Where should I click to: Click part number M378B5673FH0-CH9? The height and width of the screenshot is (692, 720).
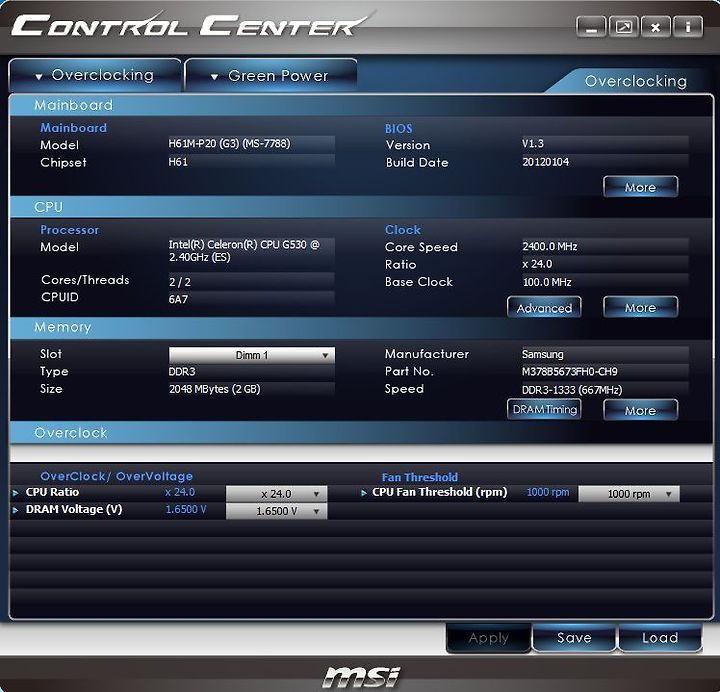[x=569, y=371]
